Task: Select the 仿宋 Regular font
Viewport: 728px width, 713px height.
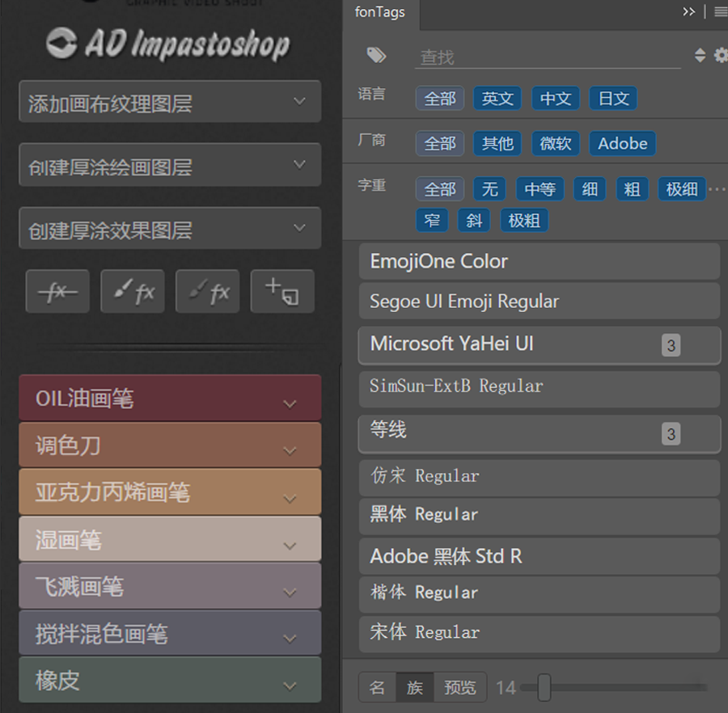Action: [540, 478]
